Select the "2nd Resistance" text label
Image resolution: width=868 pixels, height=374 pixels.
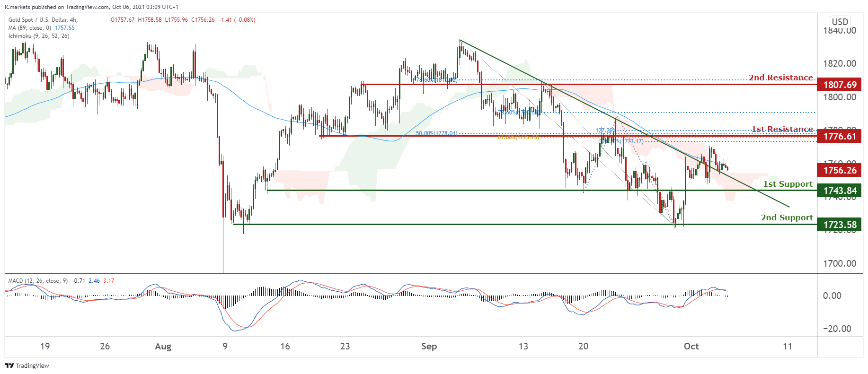coord(780,78)
